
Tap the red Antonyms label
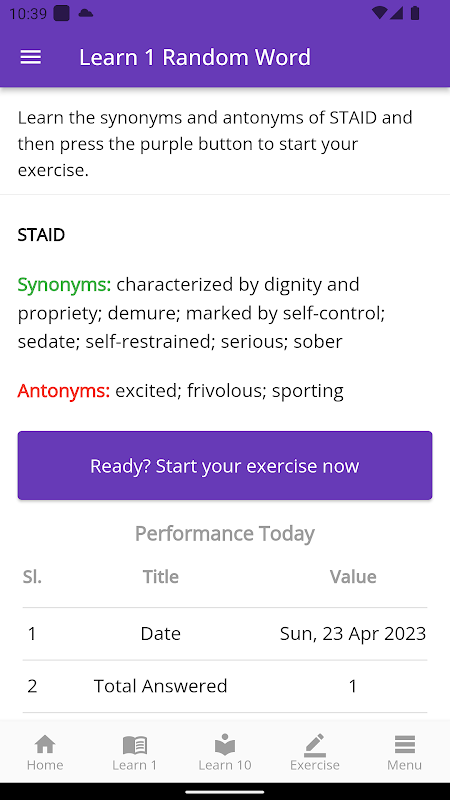64,391
